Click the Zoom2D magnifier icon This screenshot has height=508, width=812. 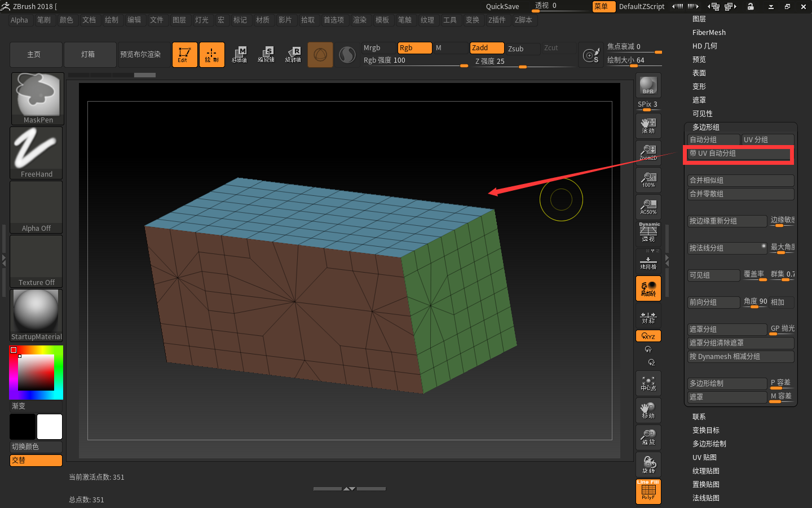[x=648, y=152]
